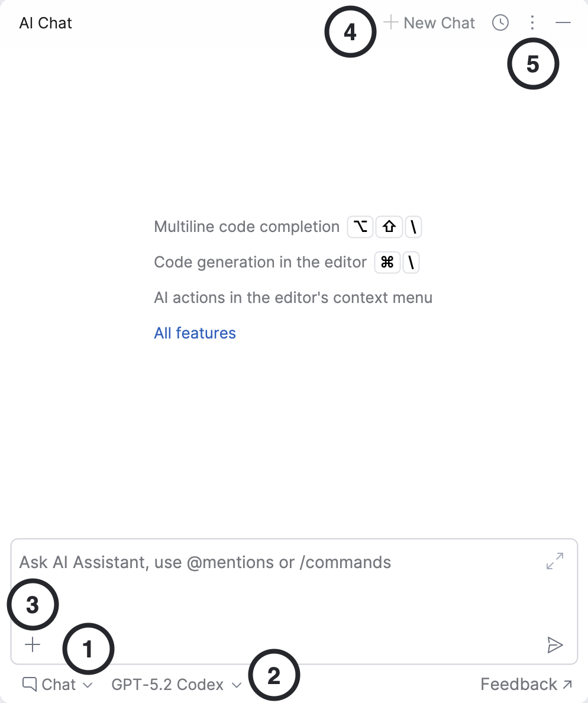The width and height of the screenshot is (588, 703).
Task: Click the expand-arrows icon in the prompt box
Action: [555, 561]
